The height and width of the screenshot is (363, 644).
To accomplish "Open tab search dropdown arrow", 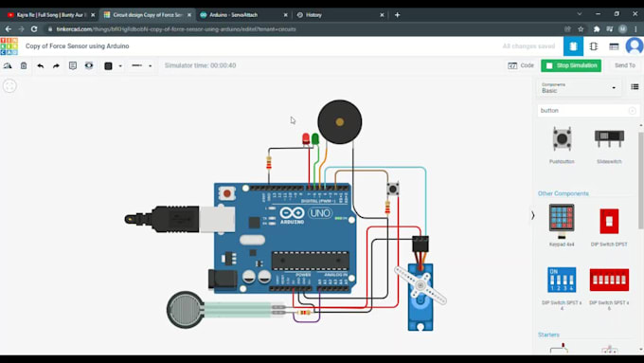I will pos(579,14).
